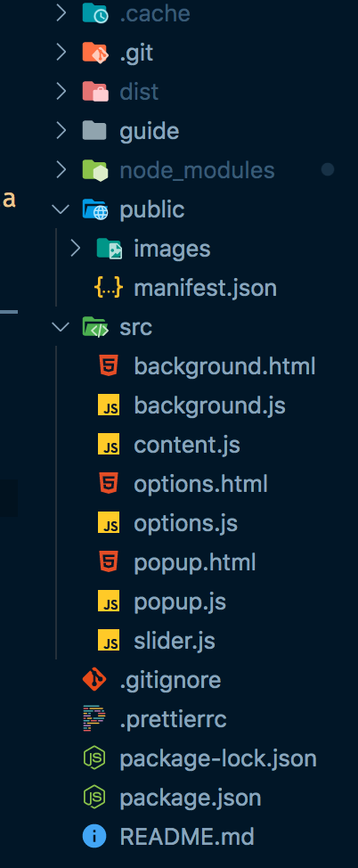Viewport: 358px width, 868px height.
Task: Select the dist folder name
Action: (x=140, y=92)
